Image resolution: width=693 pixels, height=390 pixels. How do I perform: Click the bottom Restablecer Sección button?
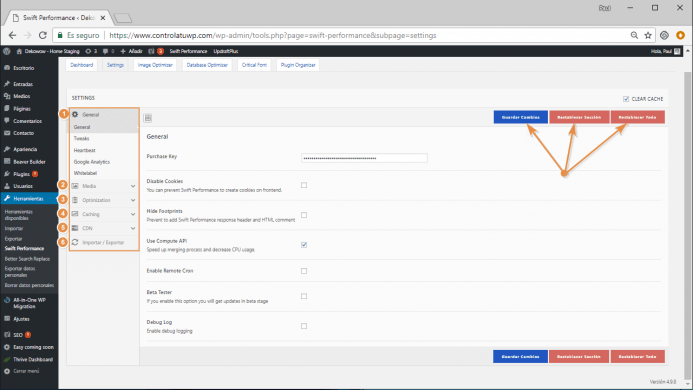pyautogui.click(x=579, y=356)
